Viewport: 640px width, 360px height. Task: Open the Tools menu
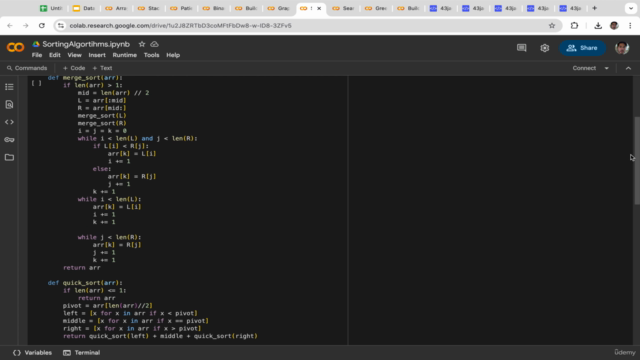[151, 55]
